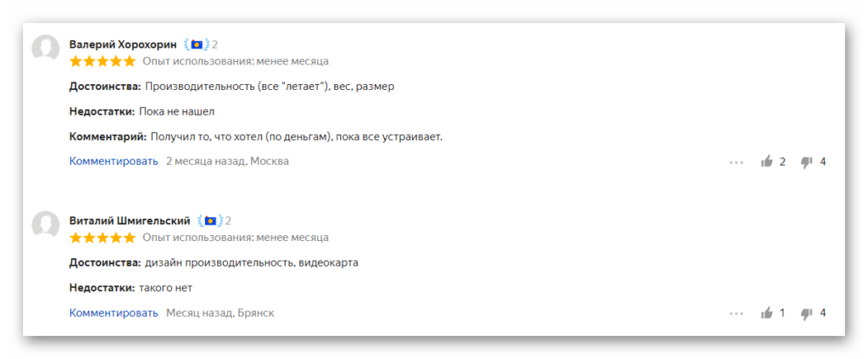Open three-dot menu on Валерий's review
Screen dimensions: 868x359
coord(736,162)
